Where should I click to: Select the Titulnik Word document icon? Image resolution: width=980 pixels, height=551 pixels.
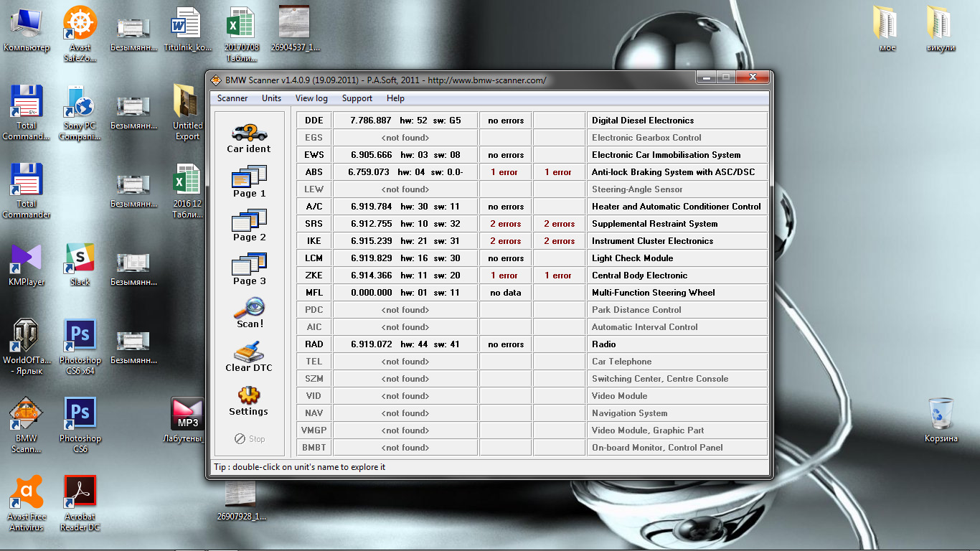188,30
